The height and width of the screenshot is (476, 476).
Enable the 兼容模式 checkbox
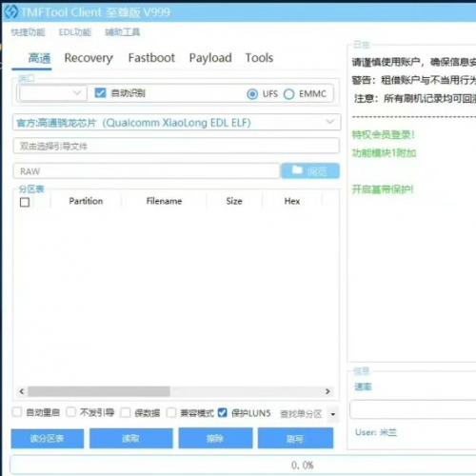171,412
